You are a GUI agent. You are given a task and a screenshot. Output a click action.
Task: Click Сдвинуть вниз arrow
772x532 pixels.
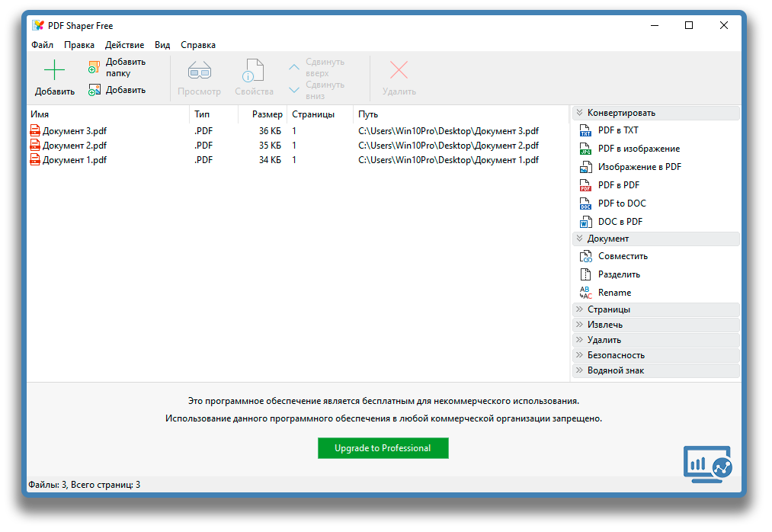[294, 90]
